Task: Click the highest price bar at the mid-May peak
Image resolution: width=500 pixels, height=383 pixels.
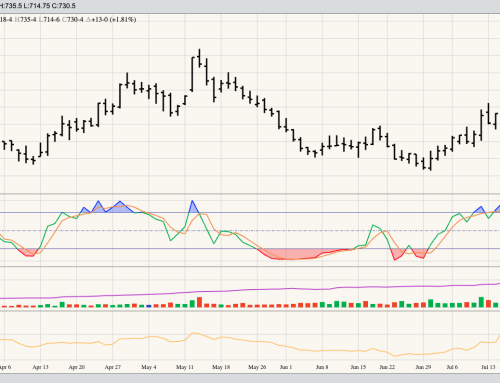Action: click(x=199, y=58)
